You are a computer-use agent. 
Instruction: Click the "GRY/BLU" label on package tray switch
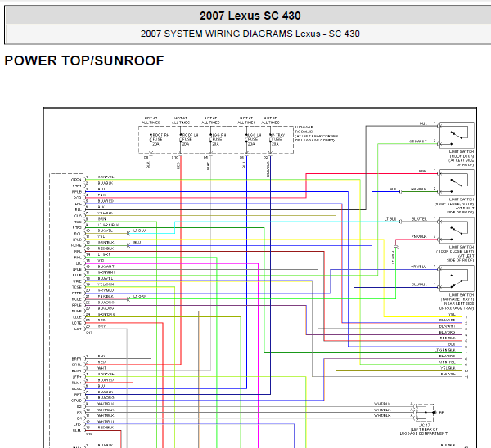coord(419,267)
